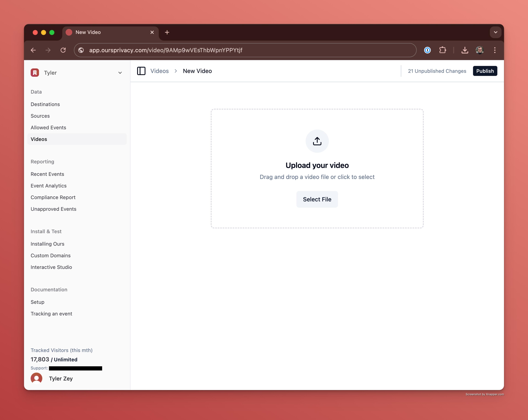Open Chrome three-dot menu
This screenshot has height=420, width=528.
click(495, 50)
